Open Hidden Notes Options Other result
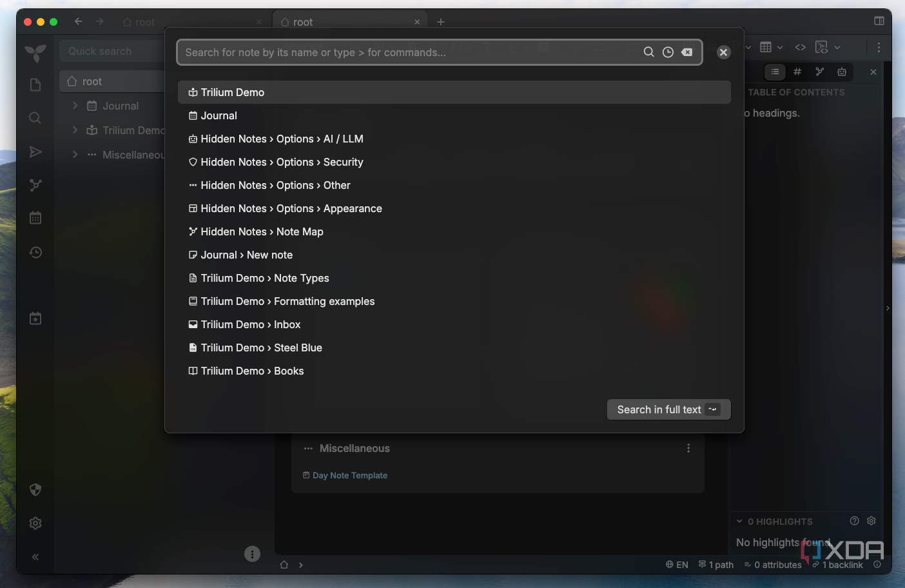The width and height of the screenshot is (905, 588). coord(454,185)
